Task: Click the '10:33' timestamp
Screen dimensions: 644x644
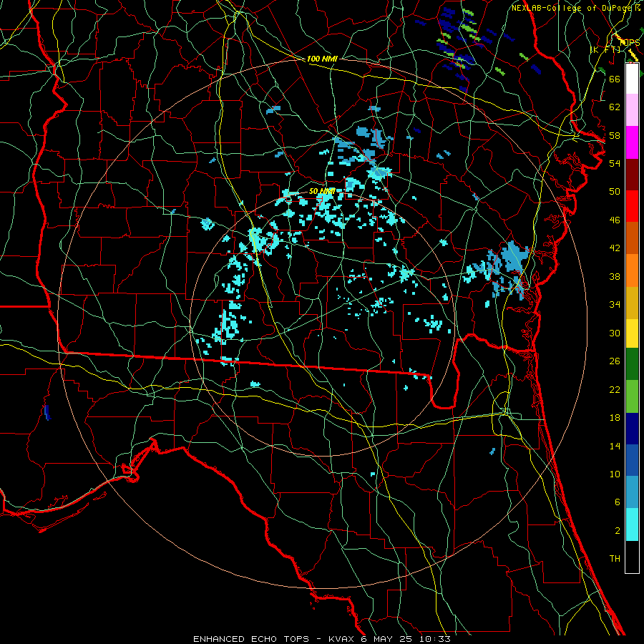Action: (434, 639)
